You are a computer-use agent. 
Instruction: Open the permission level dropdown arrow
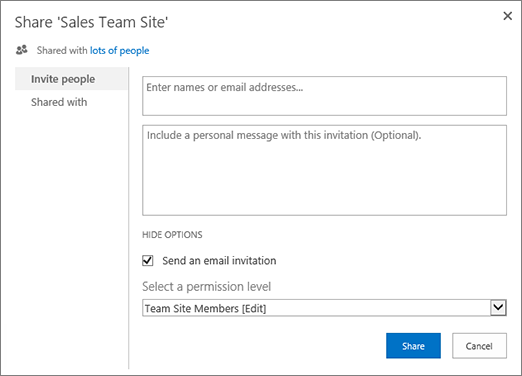tap(498, 307)
